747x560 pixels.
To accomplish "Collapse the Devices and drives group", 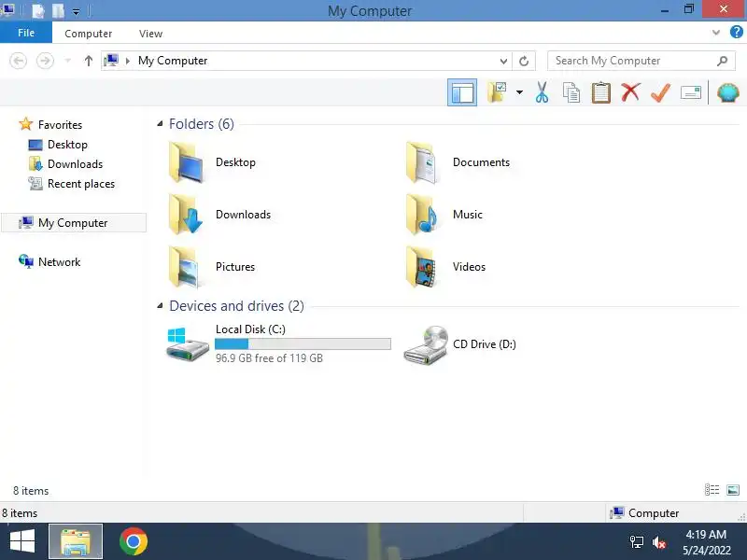I will (160, 306).
